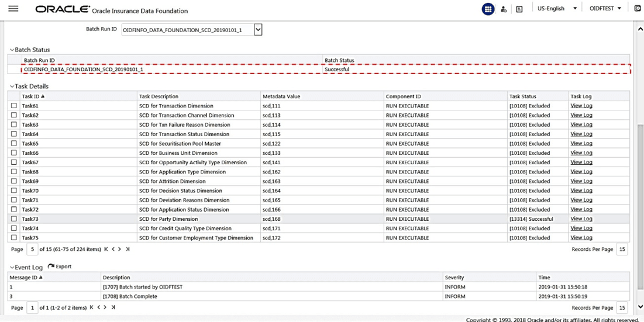The width and height of the screenshot is (644, 322).
Task: Check the Task71 checkbox
Action: pyautogui.click(x=14, y=200)
